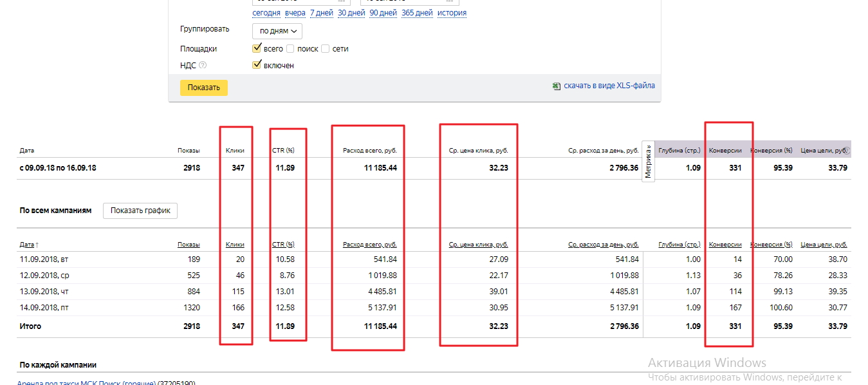Screen dimensions: 868x385
Task: Enable the 'поиск' placements checkbox
Action: tap(290, 48)
